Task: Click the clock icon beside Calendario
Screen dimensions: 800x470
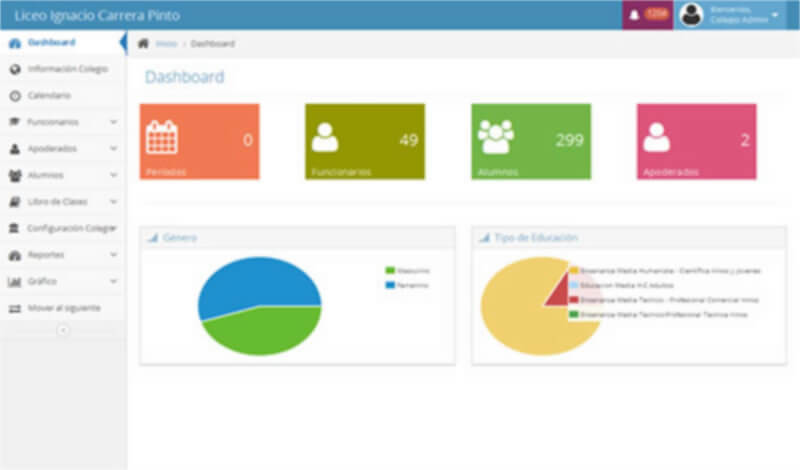Action: click(x=15, y=95)
